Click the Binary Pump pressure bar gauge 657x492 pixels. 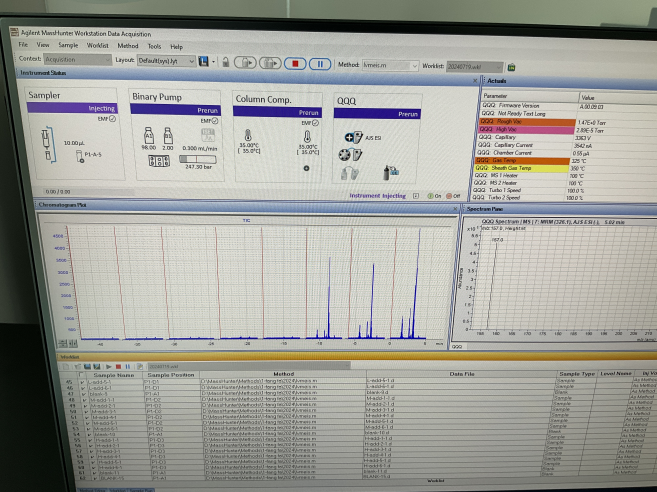198,159
